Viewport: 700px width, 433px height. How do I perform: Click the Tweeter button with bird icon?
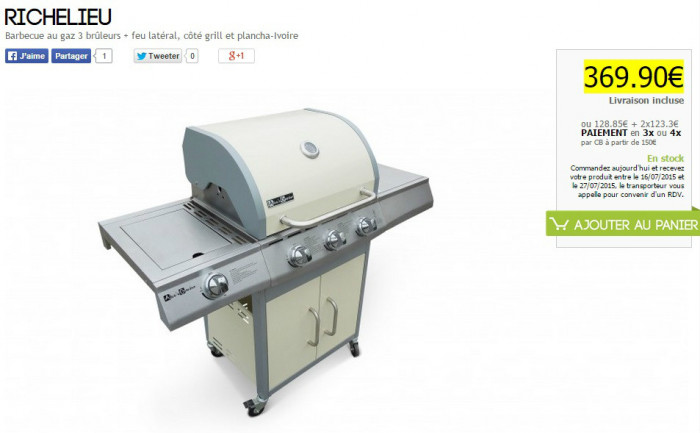pos(158,56)
